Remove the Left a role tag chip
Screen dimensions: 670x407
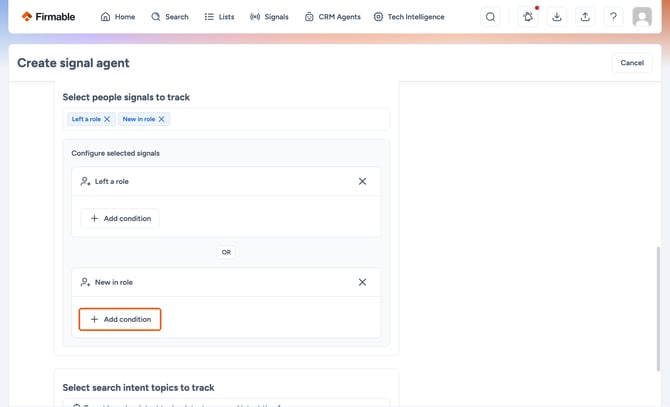coord(107,119)
